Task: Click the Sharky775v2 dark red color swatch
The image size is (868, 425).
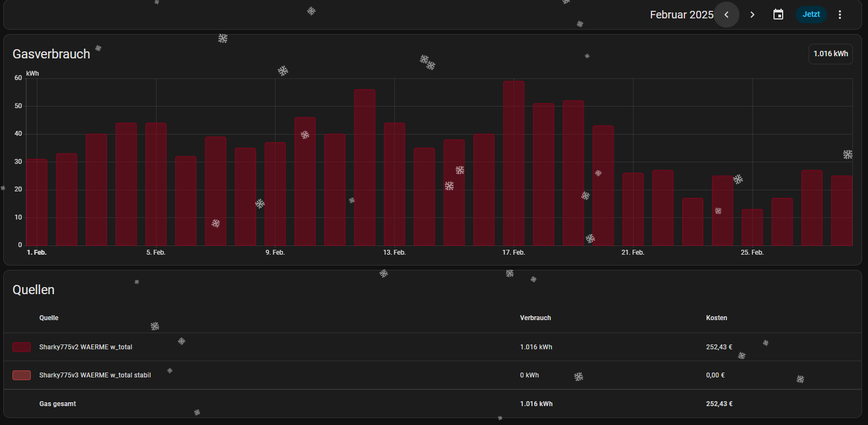Action: pyautogui.click(x=22, y=347)
